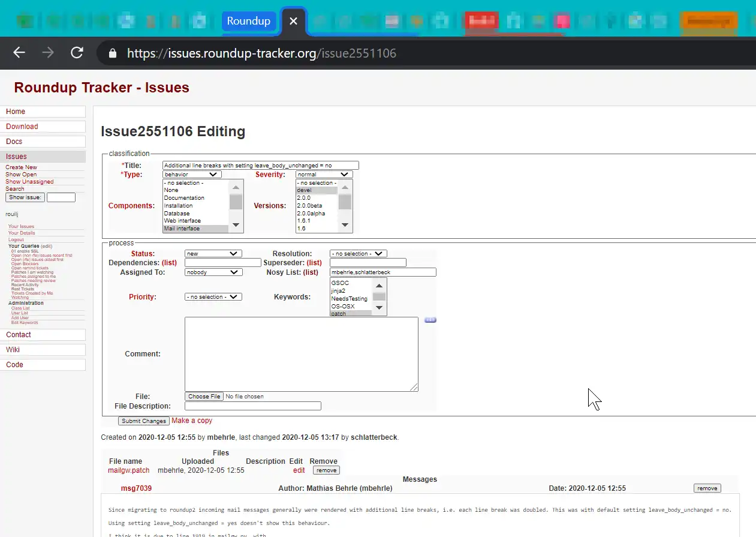The height and width of the screenshot is (537, 756).
Task: Open the Type dropdown showing behavior
Action: 192,175
